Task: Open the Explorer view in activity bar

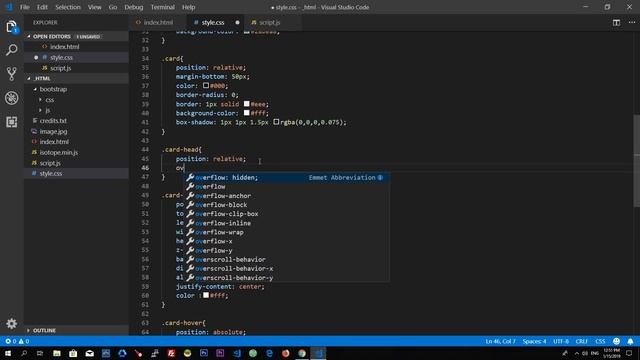Action: [x=11, y=27]
